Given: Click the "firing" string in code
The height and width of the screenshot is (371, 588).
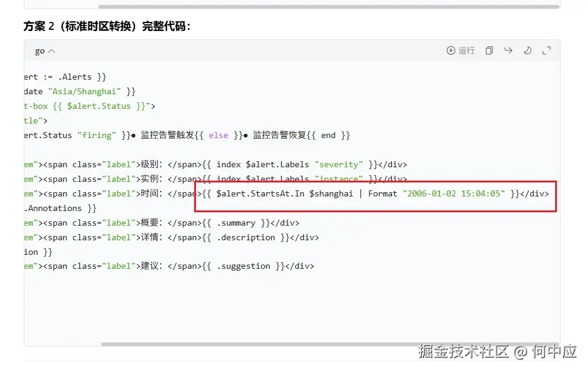Looking at the screenshot, I should coord(97,135).
